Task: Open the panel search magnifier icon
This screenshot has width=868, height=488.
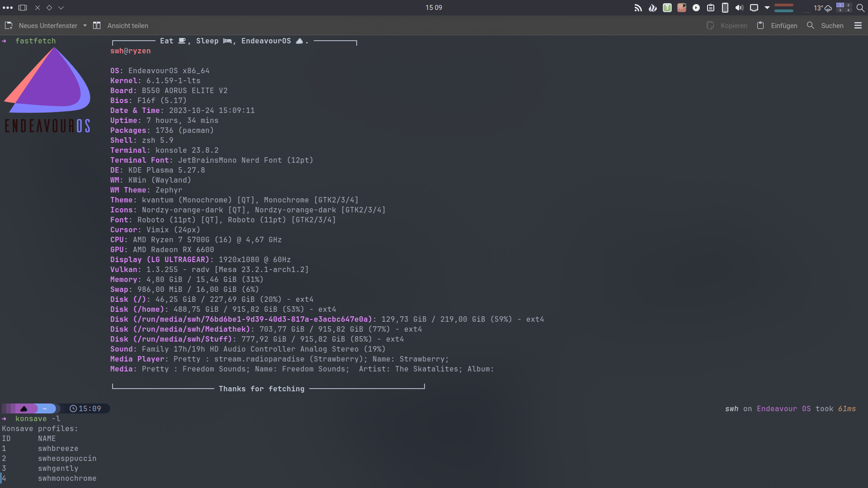Action: 860,8
